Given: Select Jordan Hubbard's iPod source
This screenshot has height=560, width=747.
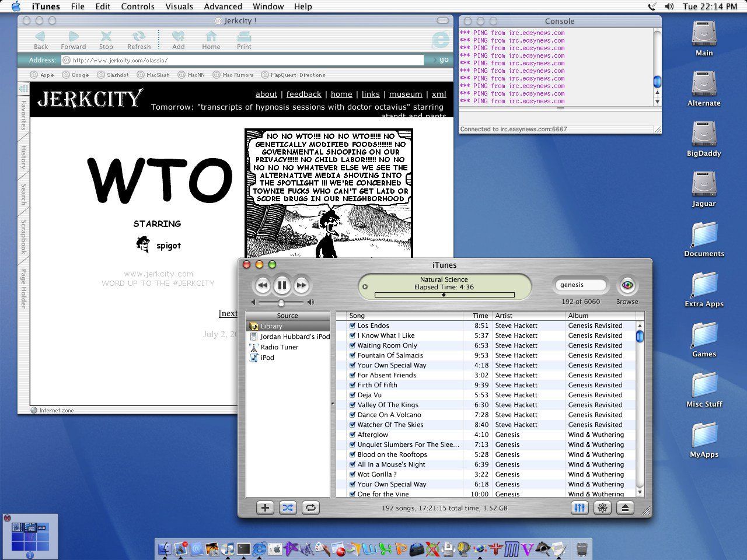Looking at the screenshot, I should tap(288, 337).
